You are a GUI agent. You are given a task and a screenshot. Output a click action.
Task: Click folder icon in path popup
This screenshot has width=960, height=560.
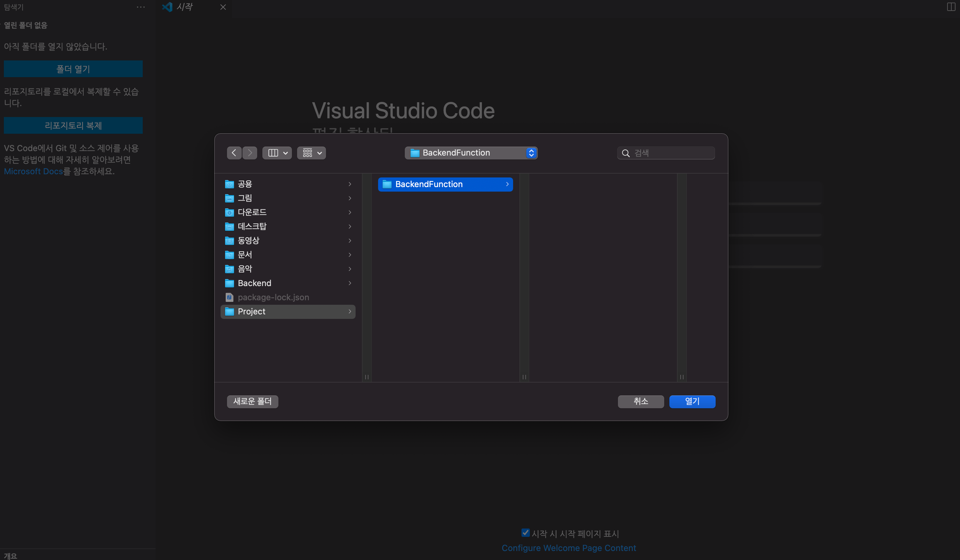coord(415,153)
